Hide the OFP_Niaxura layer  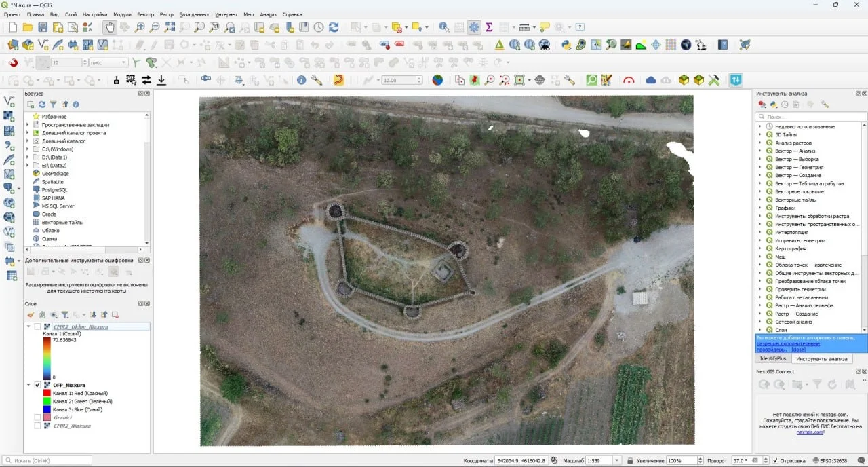point(37,385)
